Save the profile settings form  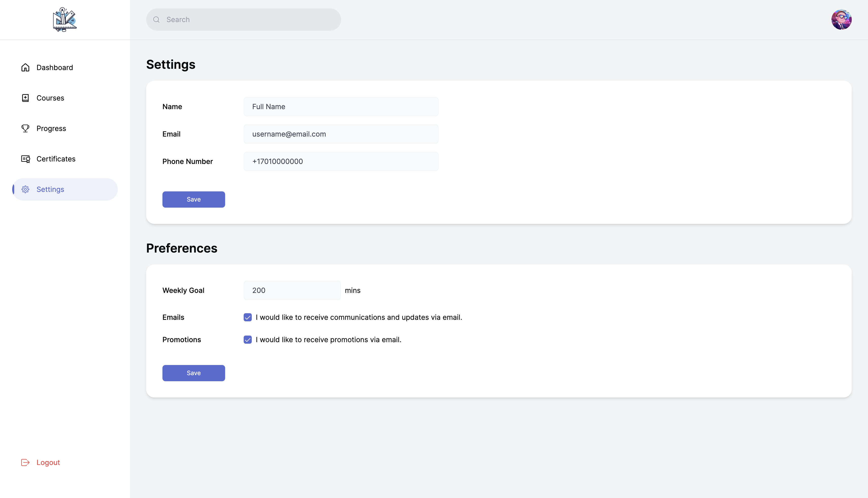point(194,200)
